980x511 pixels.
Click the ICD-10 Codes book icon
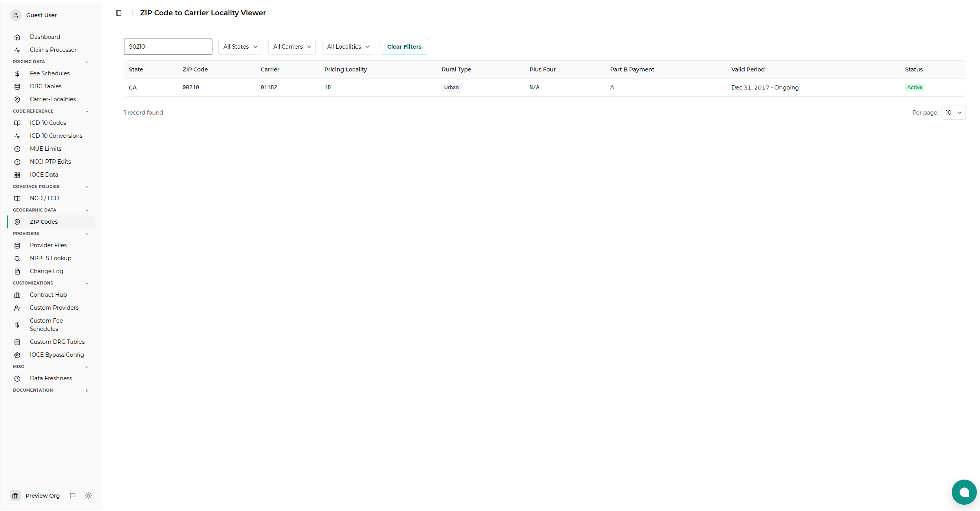[17, 123]
